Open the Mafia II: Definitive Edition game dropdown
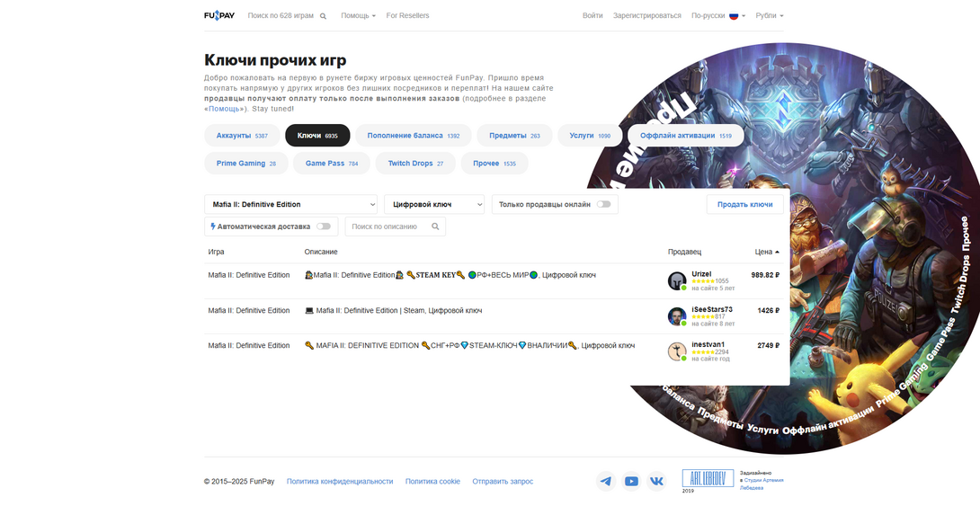The height and width of the screenshot is (506, 980). [290, 204]
